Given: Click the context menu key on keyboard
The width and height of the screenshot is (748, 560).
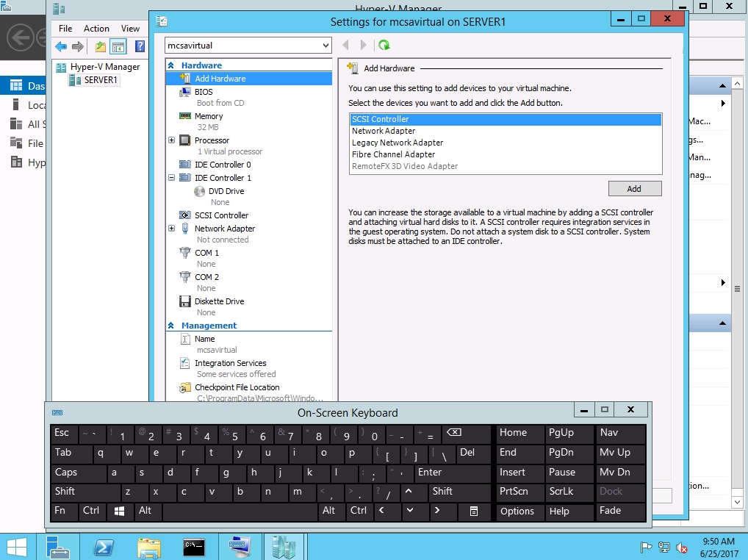Looking at the screenshot, I should [x=474, y=511].
